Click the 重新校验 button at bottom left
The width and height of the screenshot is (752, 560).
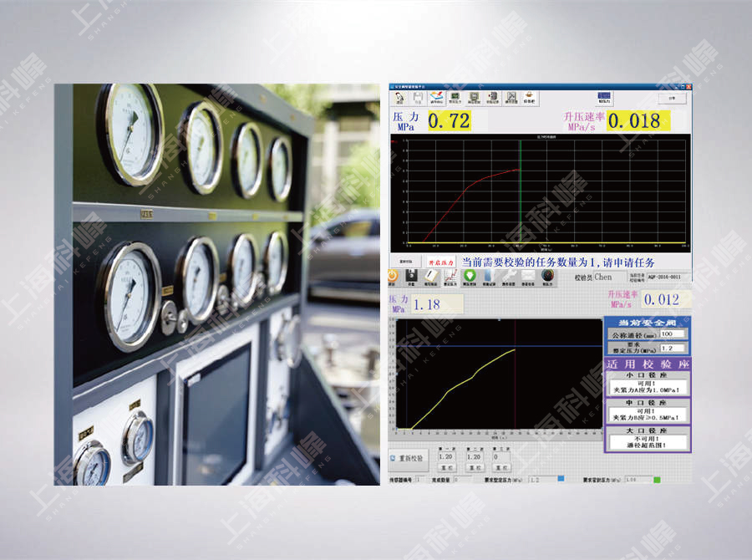409,458
